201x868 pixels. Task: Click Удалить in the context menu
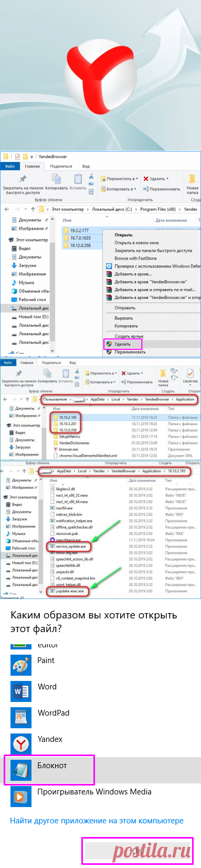coord(122,344)
